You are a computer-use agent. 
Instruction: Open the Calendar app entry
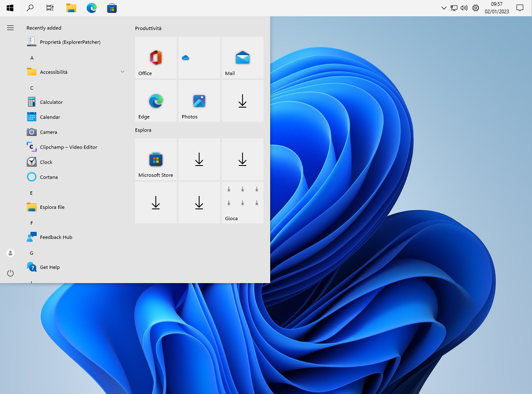pos(75,117)
